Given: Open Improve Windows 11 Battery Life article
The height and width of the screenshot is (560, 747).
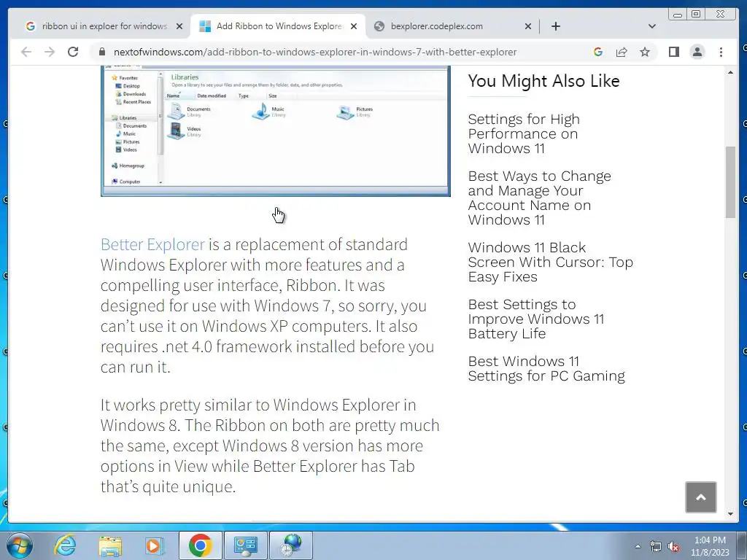Looking at the screenshot, I should (536, 319).
